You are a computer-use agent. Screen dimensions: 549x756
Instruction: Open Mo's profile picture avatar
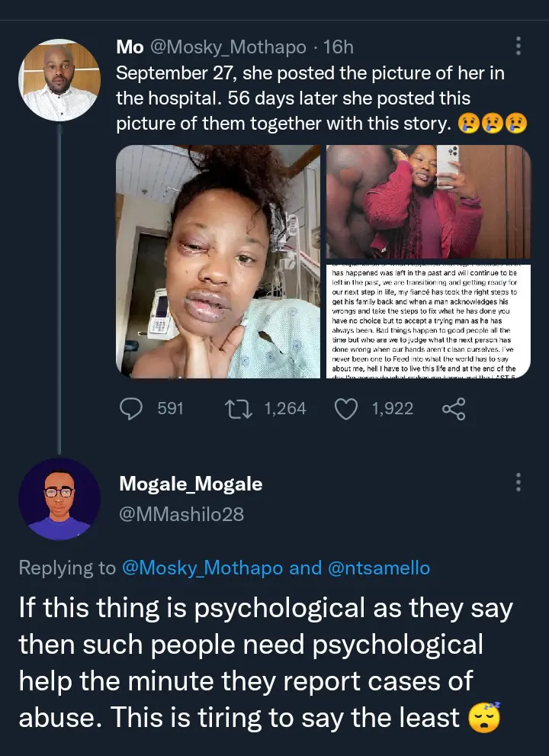[x=59, y=81]
